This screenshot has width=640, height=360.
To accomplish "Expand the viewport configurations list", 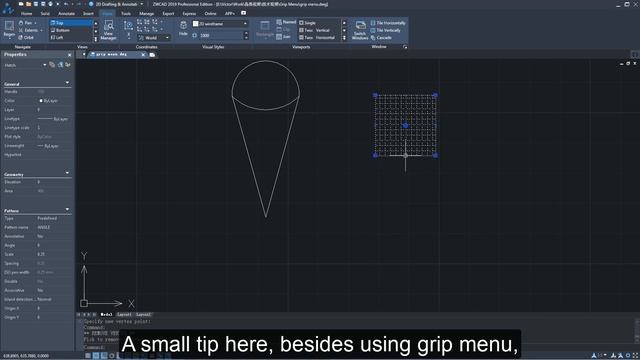I will (344, 38).
